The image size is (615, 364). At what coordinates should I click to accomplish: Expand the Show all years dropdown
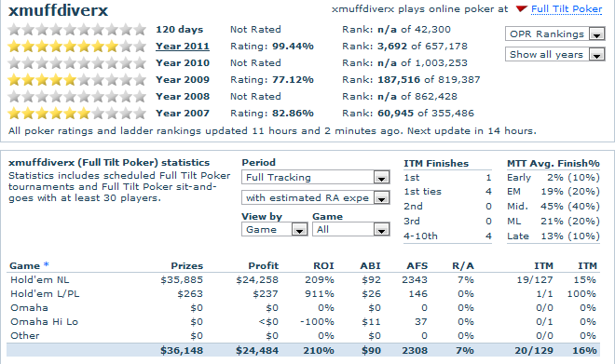pos(555,55)
